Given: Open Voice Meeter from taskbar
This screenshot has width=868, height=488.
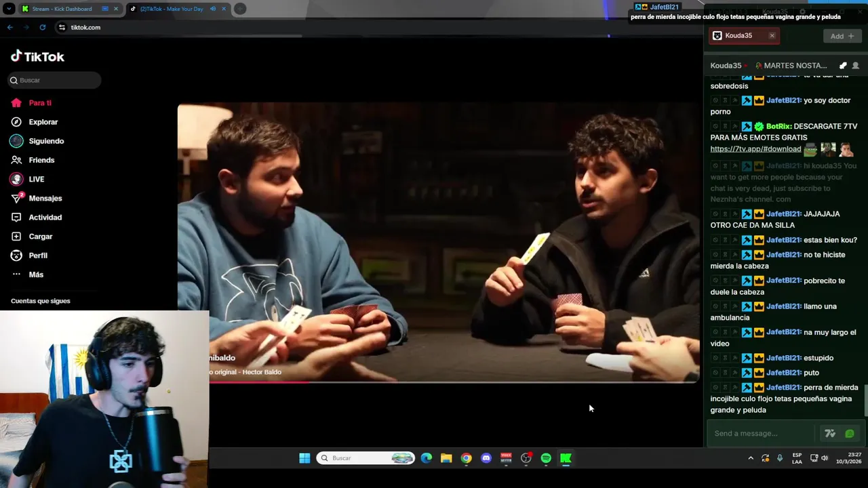Looking at the screenshot, I should coord(506,458).
